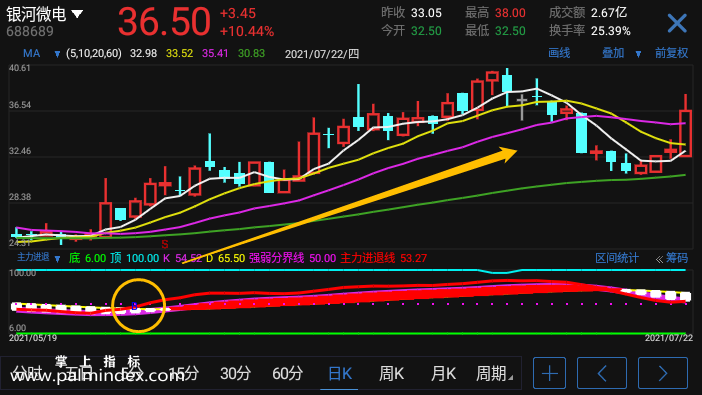Image resolution: width=702 pixels, height=395 pixels.
Task: Select the 月K monthly chart tab
Action: (x=443, y=373)
